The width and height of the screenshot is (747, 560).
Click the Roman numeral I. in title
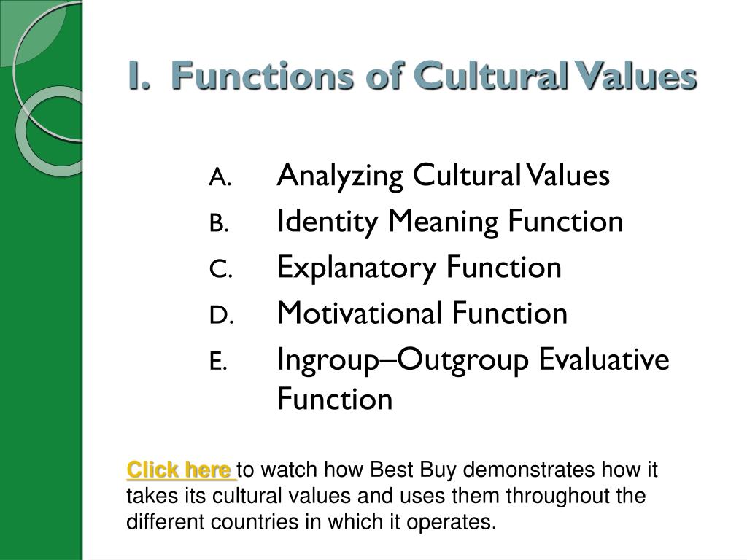pyautogui.click(x=139, y=75)
